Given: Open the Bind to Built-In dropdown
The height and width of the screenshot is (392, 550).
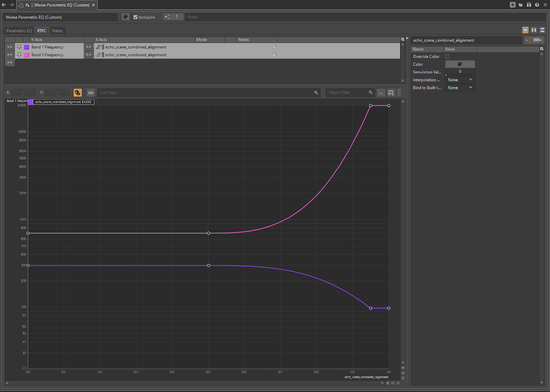Looking at the screenshot, I should point(460,88).
